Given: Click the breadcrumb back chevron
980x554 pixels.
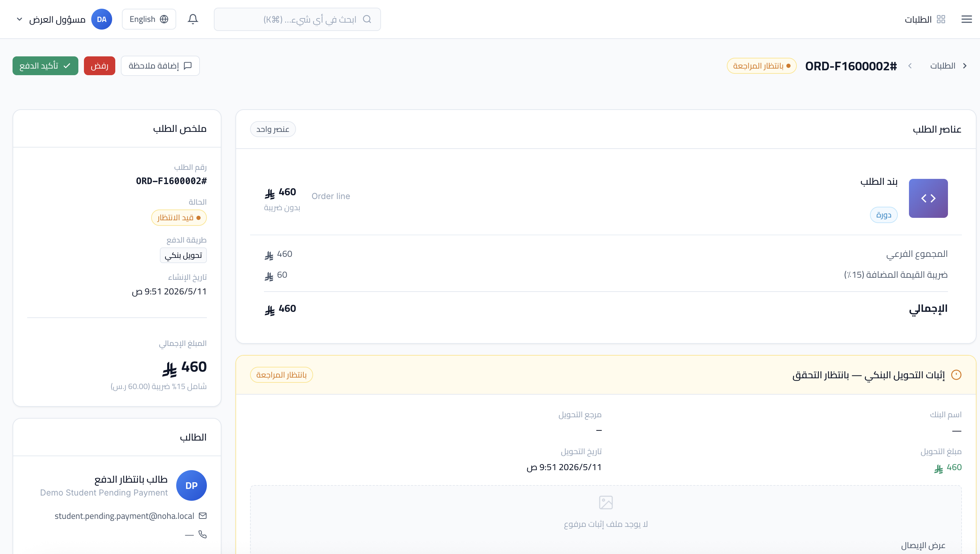Looking at the screenshot, I should (965, 66).
